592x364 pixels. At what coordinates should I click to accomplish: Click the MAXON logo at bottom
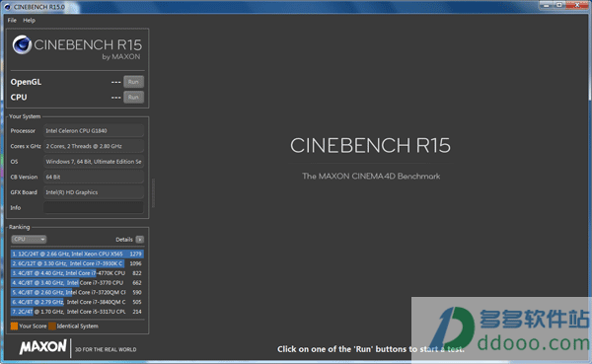click(43, 347)
